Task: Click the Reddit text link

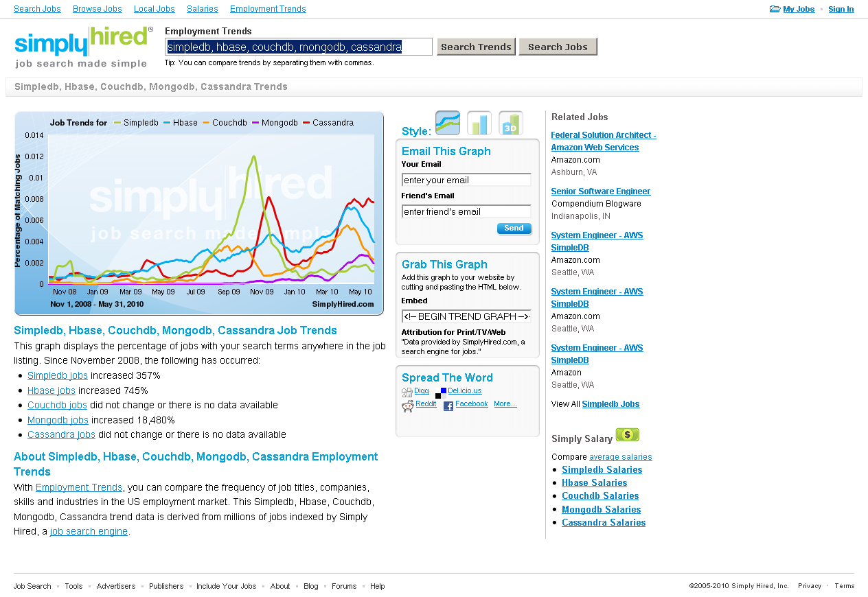Action: [x=426, y=404]
